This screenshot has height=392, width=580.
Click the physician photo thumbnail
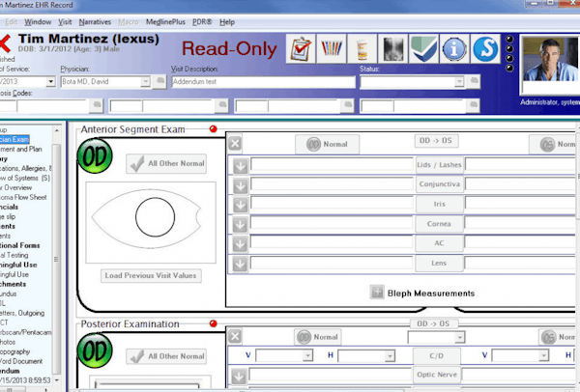tap(550, 60)
